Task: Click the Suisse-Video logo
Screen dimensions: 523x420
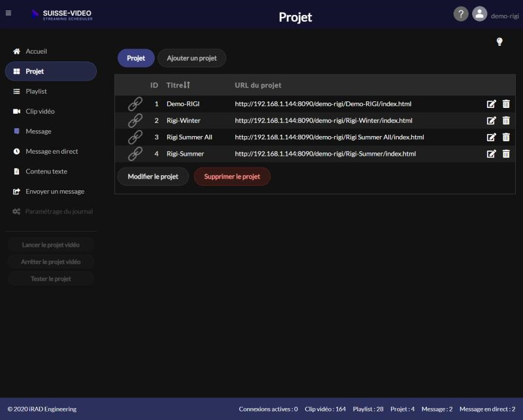Action: coord(61,14)
